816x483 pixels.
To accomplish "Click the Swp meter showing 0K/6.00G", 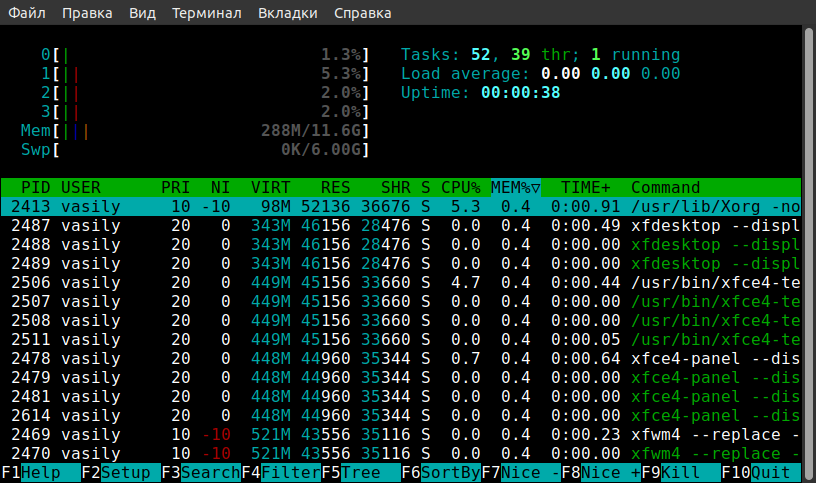I will click(x=195, y=150).
